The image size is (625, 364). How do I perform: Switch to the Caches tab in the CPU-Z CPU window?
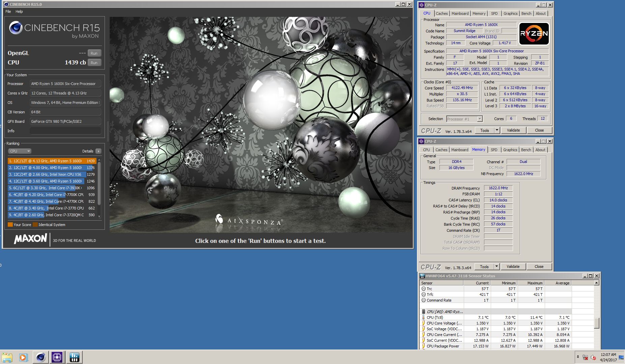tap(442, 13)
